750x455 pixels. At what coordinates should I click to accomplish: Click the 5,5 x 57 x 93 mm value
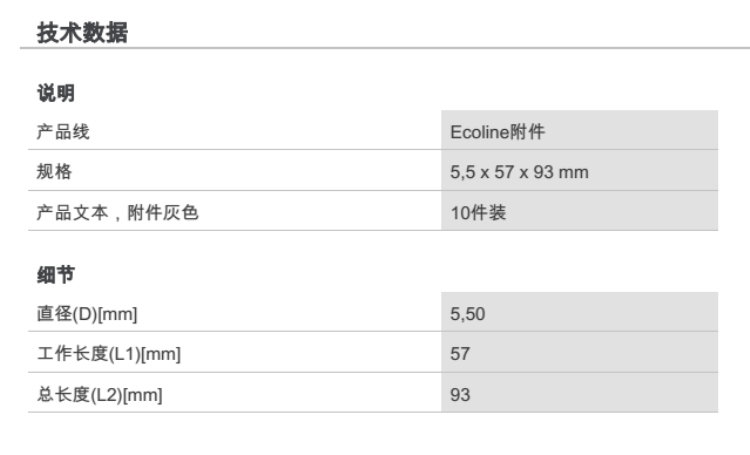click(518, 171)
